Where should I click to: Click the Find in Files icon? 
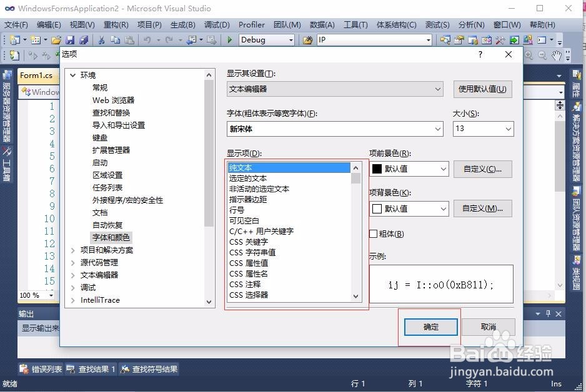pos(307,39)
